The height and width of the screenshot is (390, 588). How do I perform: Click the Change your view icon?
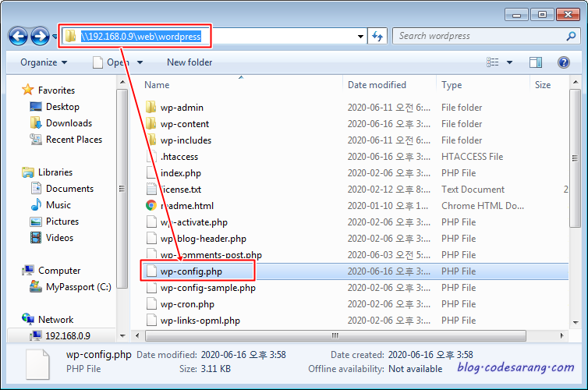(492, 62)
